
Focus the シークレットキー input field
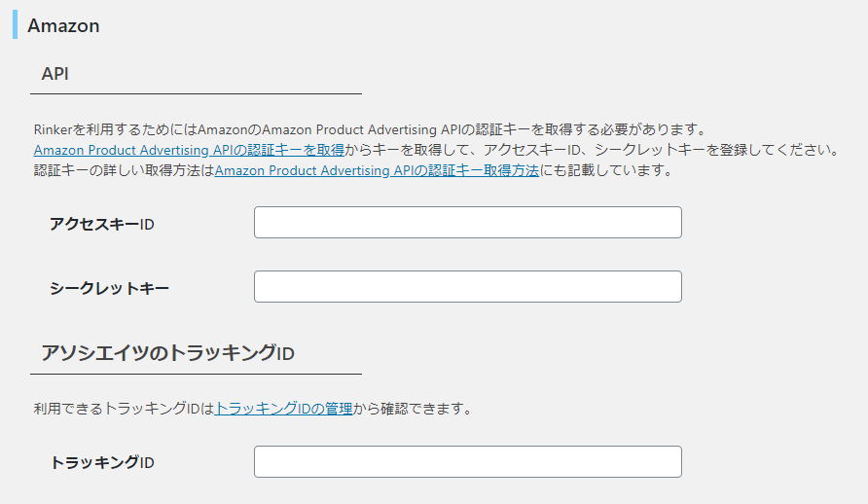tap(468, 287)
